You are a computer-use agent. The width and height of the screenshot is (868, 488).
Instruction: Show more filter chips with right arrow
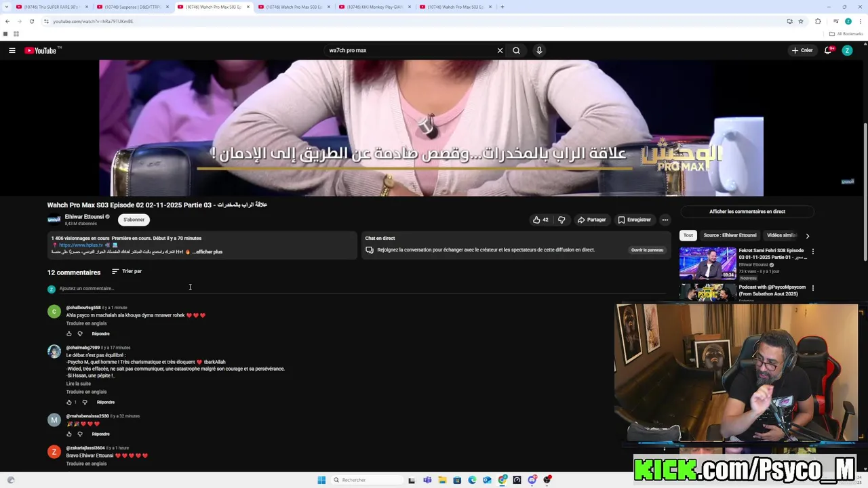(x=807, y=236)
